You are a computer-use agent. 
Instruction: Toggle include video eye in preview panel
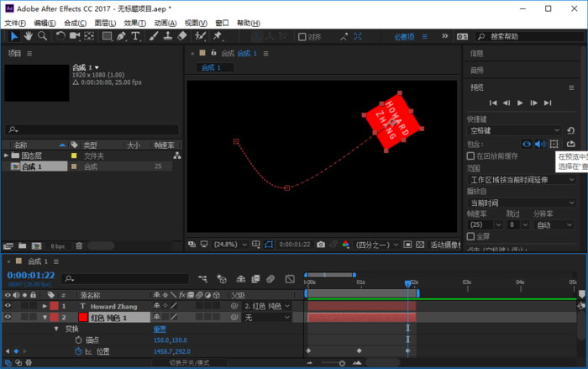click(527, 144)
